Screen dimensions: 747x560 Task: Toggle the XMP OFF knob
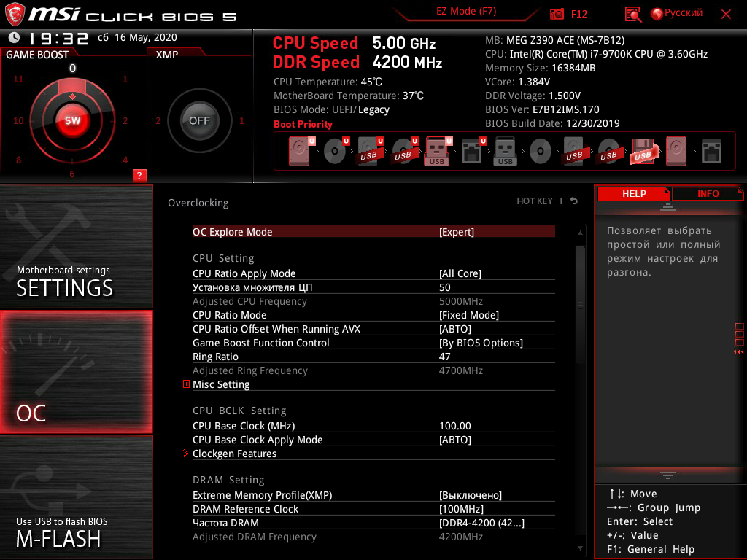click(x=199, y=120)
